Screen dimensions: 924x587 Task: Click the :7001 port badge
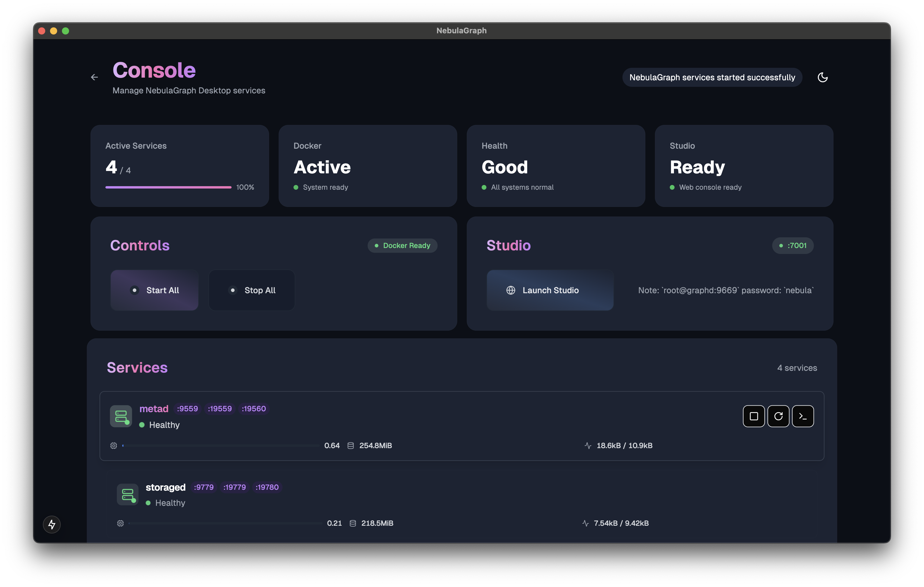793,245
